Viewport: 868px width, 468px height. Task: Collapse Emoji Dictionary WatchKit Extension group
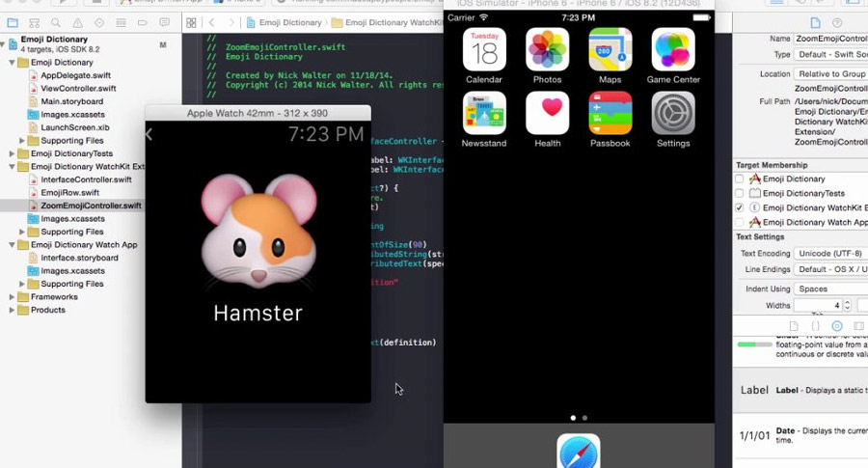[x=12, y=167]
